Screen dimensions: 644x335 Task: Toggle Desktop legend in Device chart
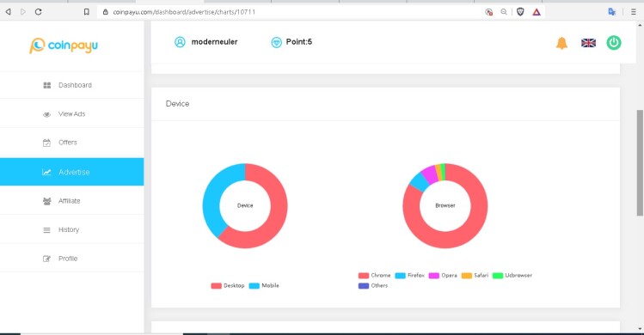228,286
